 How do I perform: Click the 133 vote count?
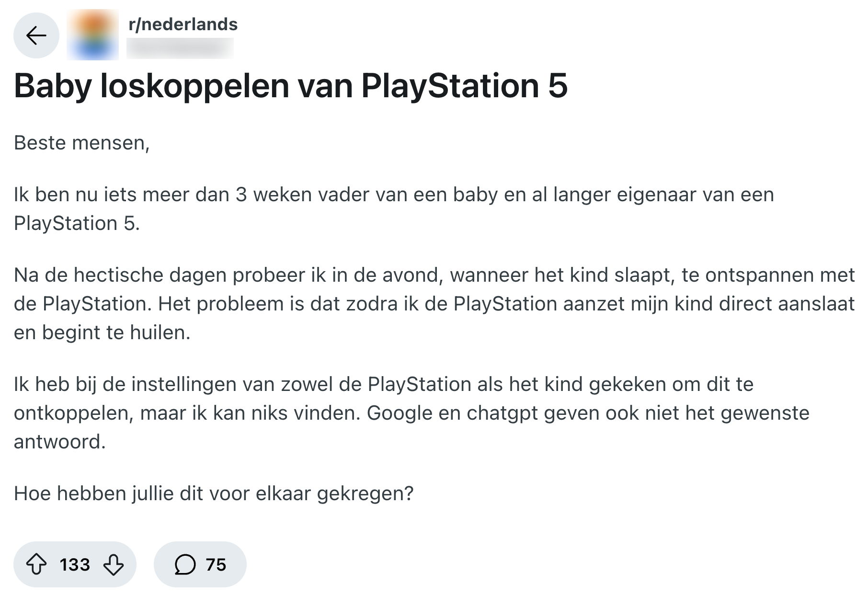click(x=75, y=564)
